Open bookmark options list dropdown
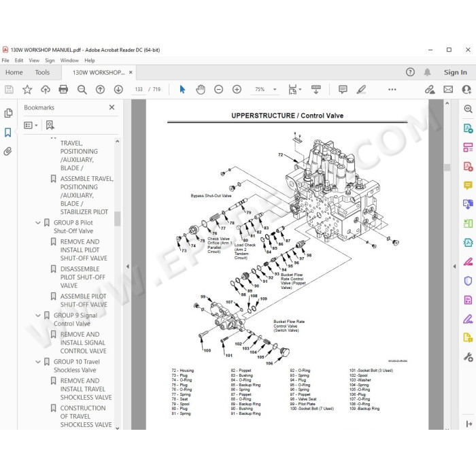This screenshot has height=476, width=476. click(31, 125)
